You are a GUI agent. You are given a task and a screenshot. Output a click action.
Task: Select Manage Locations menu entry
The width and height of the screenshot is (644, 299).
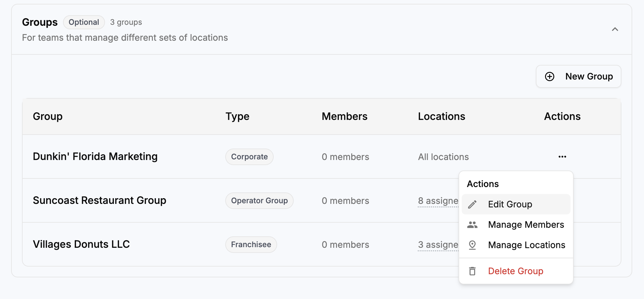[x=516, y=245]
